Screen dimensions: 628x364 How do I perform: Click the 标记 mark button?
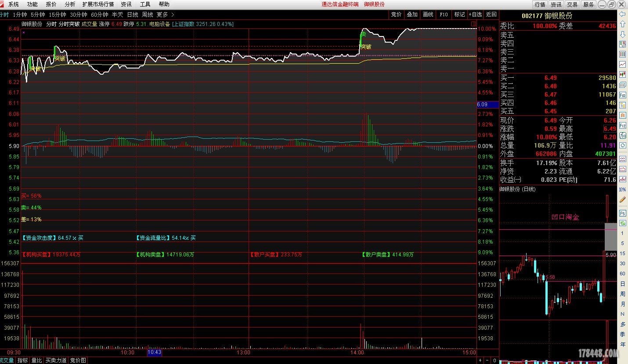pos(459,14)
